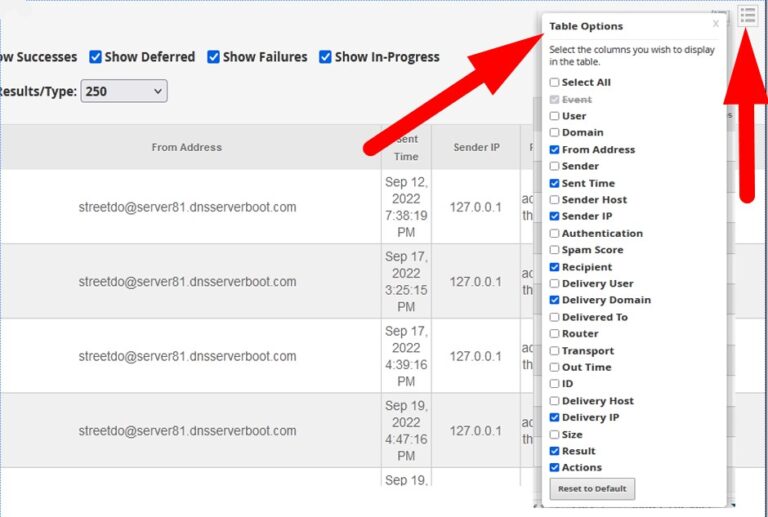Open the Results/Type 250 dropdown
The height and width of the screenshot is (517, 768).
point(124,91)
